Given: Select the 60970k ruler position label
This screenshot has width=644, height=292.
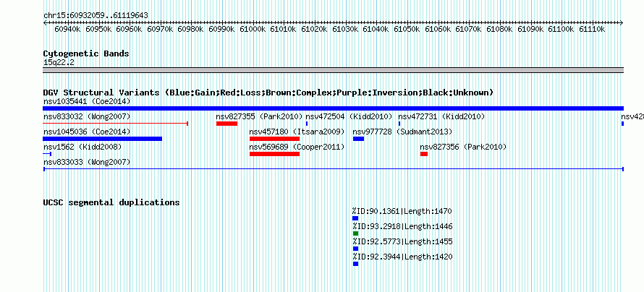Looking at the screenshot, I should (161, 30).
